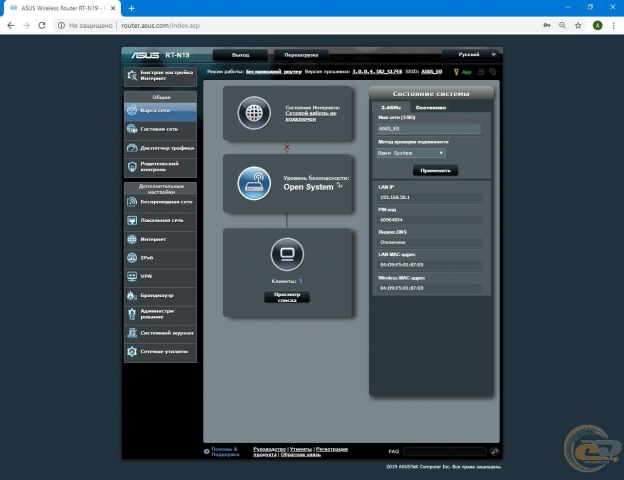Open the VPN settings page
Viewport: 624px width, 480px height.
pyautogui.click(x=160, y=277)
